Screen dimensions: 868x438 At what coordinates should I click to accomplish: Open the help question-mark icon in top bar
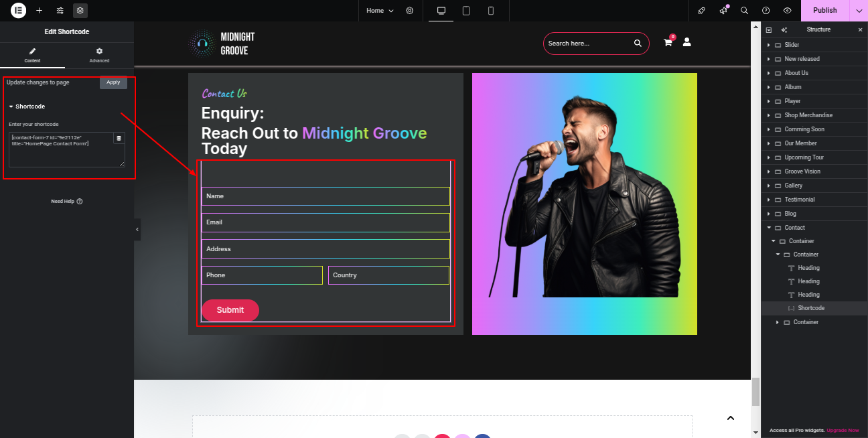pos(766,11)
